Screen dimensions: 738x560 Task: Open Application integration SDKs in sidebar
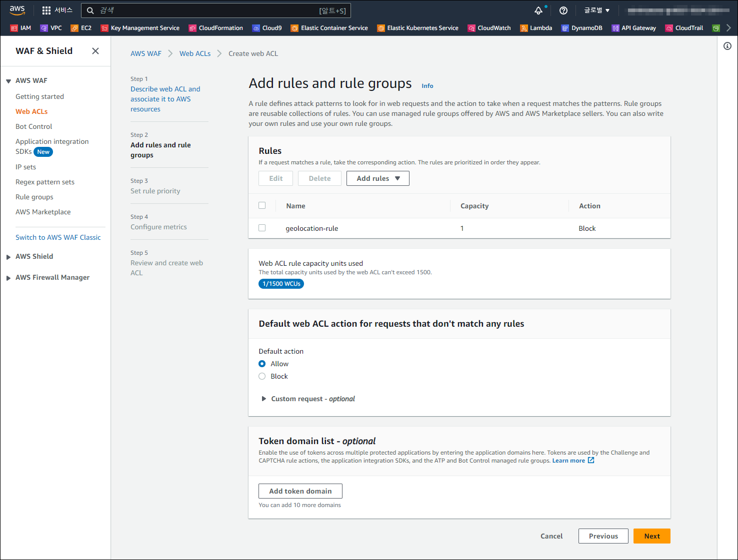(52, 146)
